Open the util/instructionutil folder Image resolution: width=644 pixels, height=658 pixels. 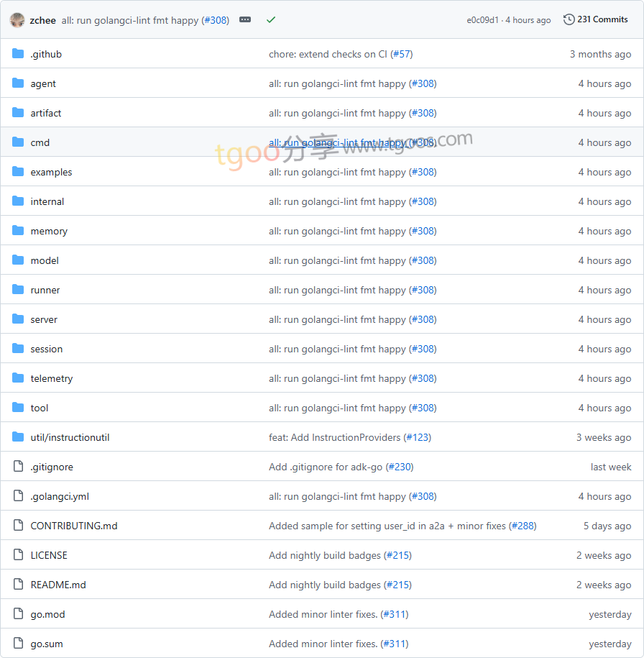pyautogui.click(x=70, y=437)
